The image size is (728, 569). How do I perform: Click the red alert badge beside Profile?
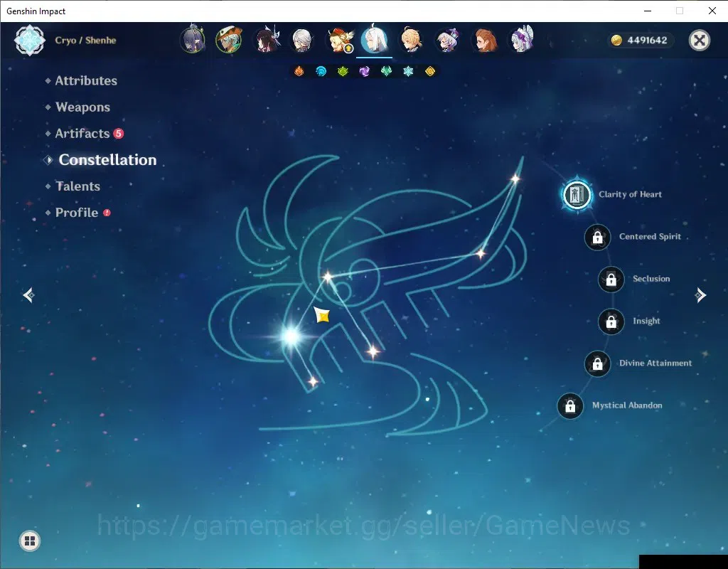pos(107,213)
